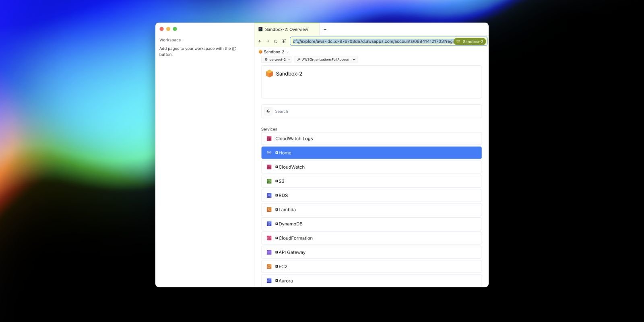
Task: Click the external-link icon beside EC2
Action: [x=277, y=266]
